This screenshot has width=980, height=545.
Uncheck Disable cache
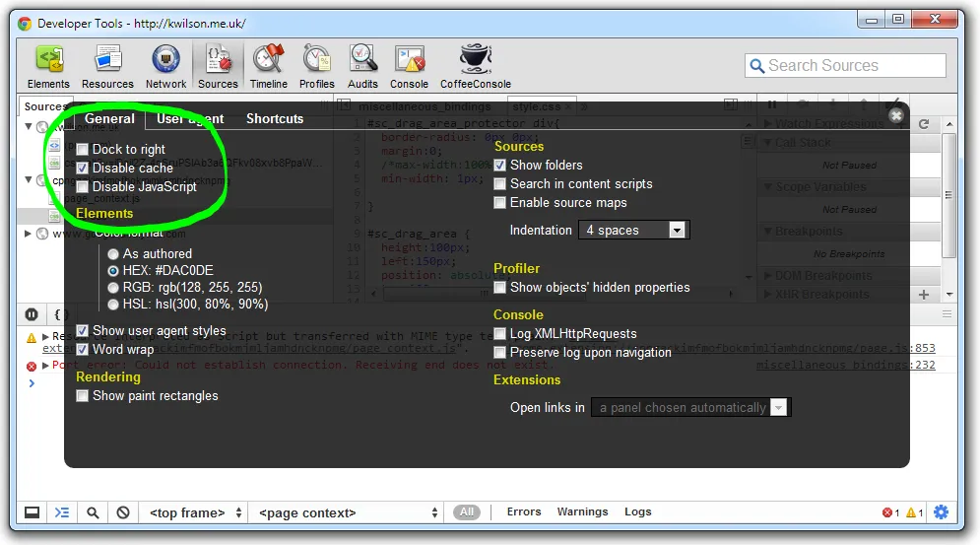click(82, 169)
